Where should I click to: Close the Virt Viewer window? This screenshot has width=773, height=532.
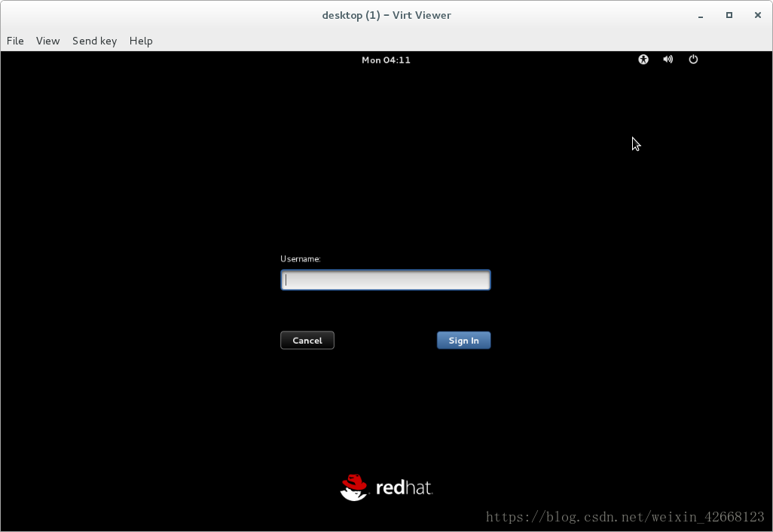click(758, 15)
